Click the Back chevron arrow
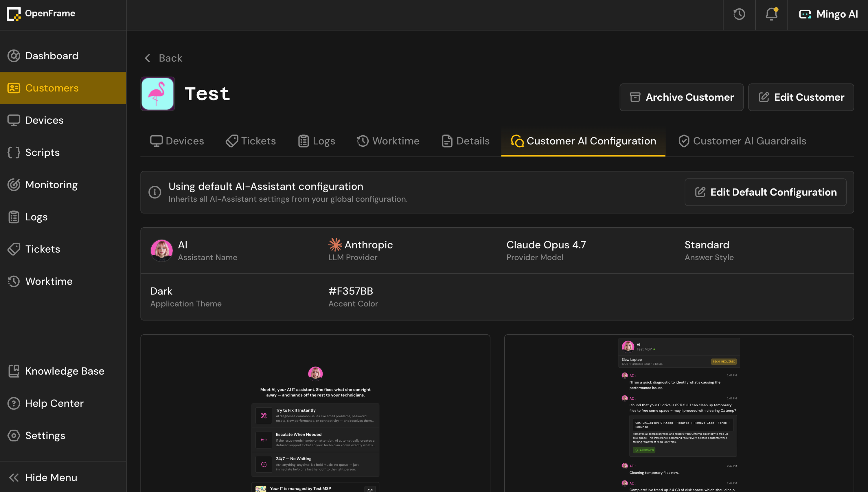This screenshot has height=492, width=868. [147, 58]
